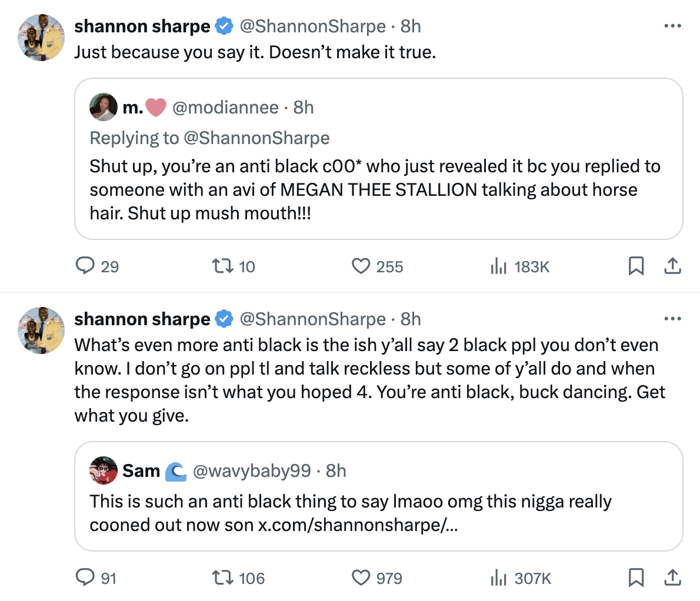This screenshot has width=700, height=601.
Task: Bookmark the first Shannon Sharpe tweet
Action: [x=636, y=266]
